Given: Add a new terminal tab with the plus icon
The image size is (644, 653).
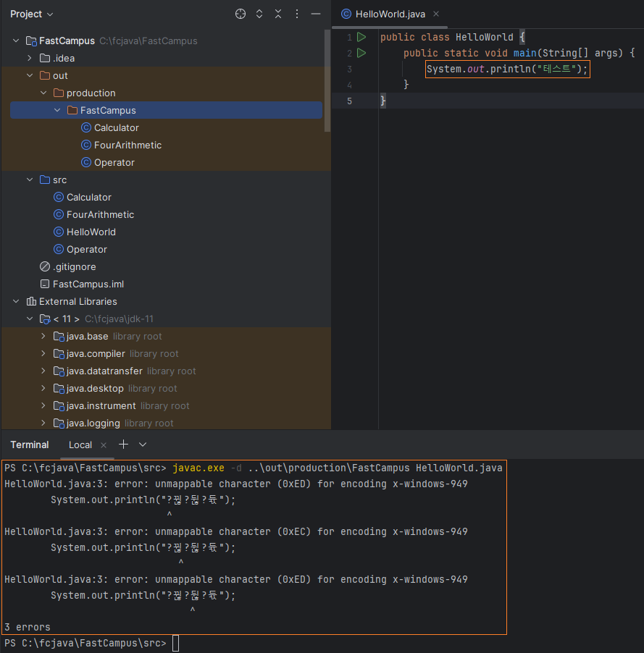Looking at the screenshot, I should pos(123,445).
